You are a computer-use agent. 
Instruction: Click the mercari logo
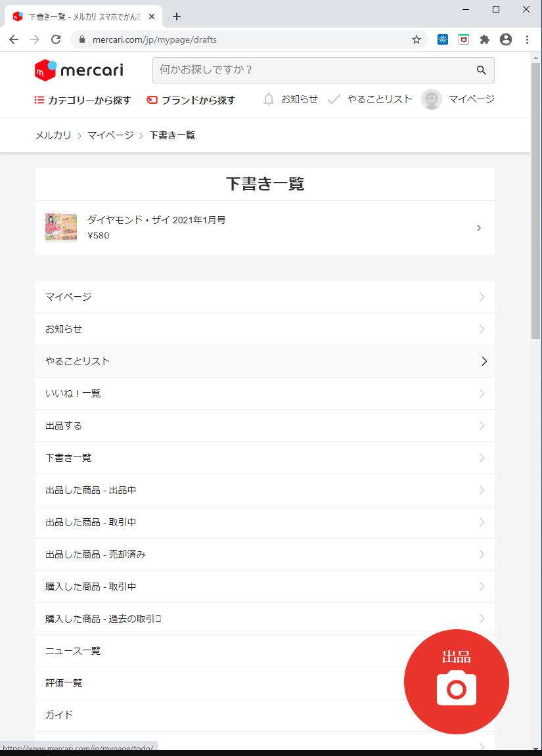point(79,70)
